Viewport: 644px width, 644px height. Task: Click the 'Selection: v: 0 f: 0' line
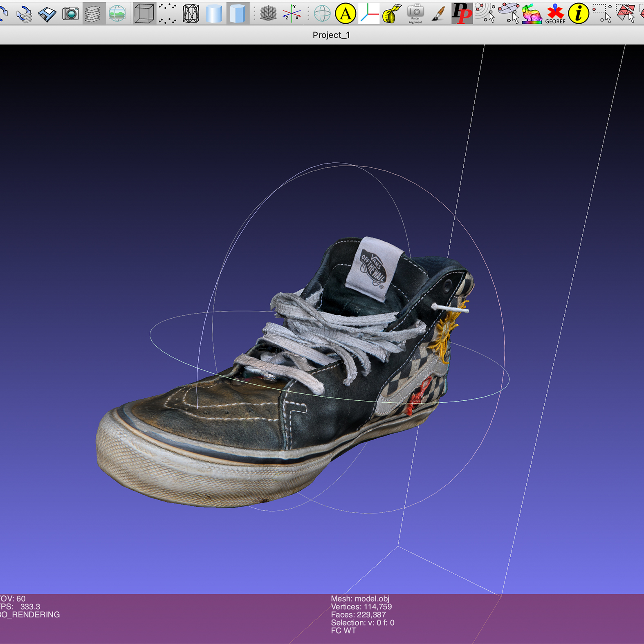tap(363, 623)
